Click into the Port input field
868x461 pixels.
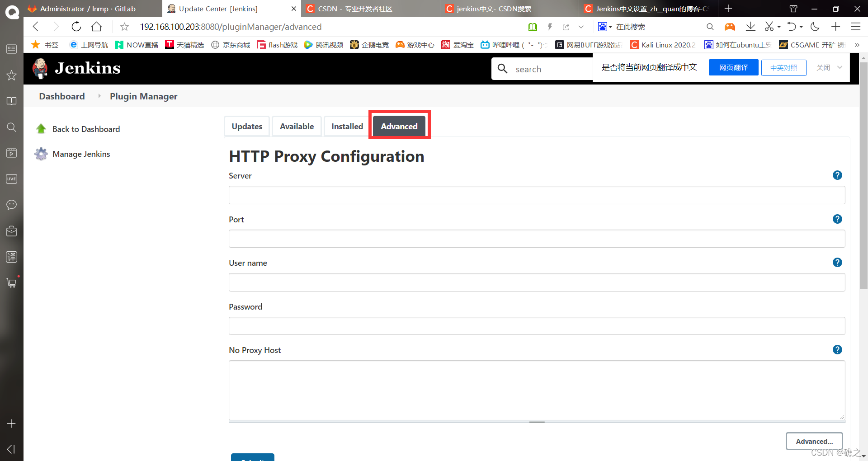tap(537, 239)
